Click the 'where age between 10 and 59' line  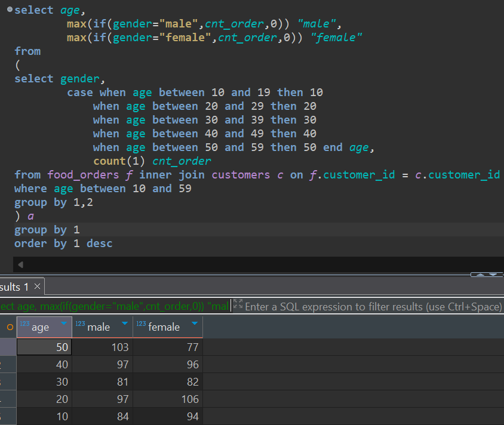click(103, 189)
